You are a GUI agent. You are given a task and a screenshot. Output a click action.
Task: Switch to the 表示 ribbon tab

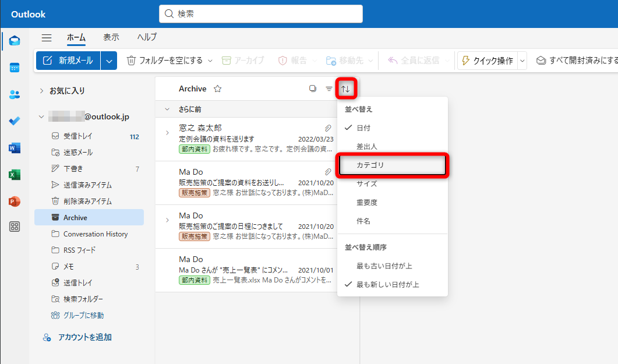[x=111, y=37]
